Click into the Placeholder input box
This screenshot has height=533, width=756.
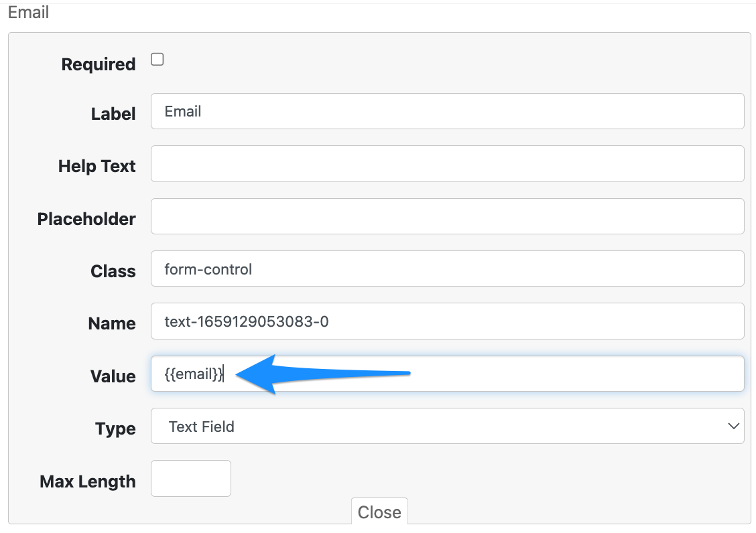(x=447, y=216)
